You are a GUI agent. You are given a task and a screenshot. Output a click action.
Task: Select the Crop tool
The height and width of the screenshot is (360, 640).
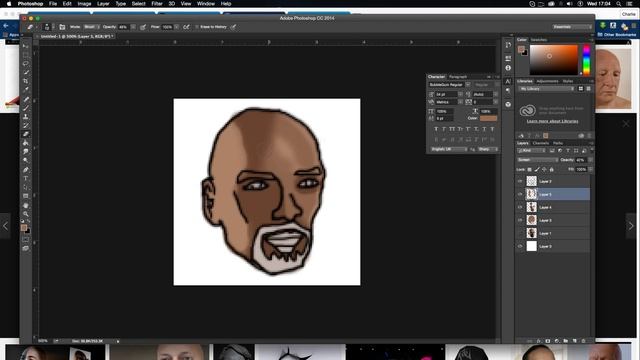(26, 81)
